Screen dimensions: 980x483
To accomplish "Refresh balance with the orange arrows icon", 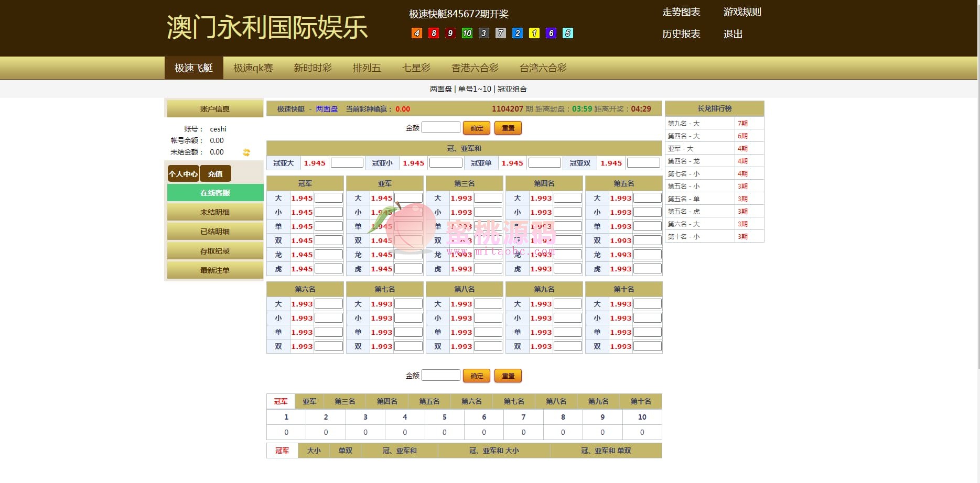I will pos(246,152).
